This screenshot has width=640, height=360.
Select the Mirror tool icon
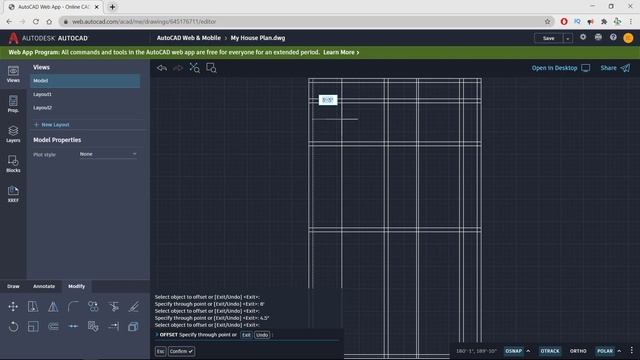click(x=53, y=307)
